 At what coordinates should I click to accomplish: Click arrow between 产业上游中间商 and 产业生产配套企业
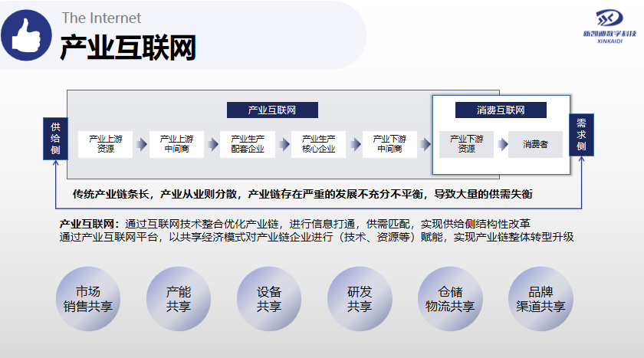coord(213,144)
